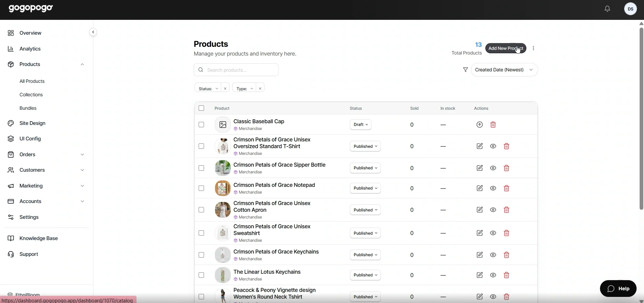
Task: Open the three-dot more options menu
Action: tap(533, 48)
